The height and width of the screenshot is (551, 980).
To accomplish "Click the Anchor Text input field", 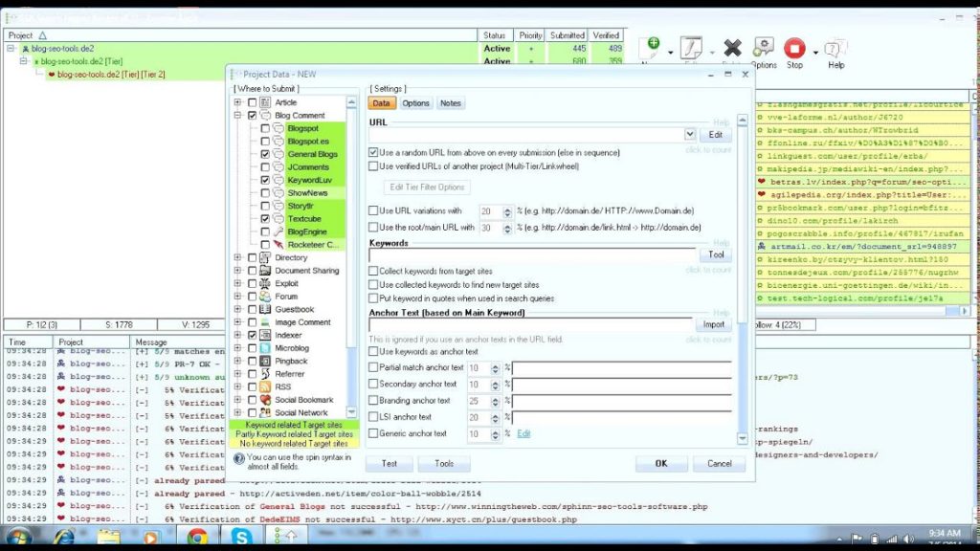I will pyautogui.click(x=530, y=325).
